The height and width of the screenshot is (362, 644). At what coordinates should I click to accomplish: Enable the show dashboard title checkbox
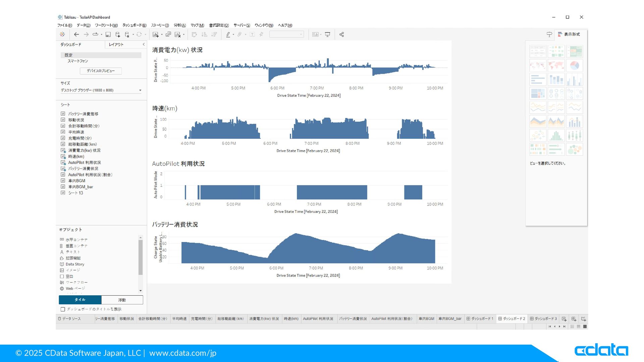click(63, 309)
